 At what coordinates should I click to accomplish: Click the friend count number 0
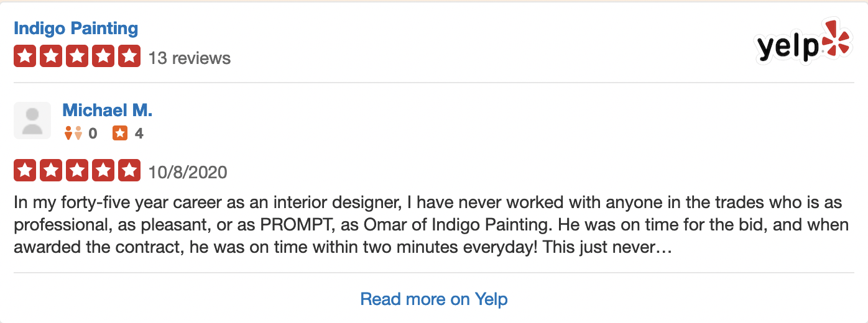93,134
